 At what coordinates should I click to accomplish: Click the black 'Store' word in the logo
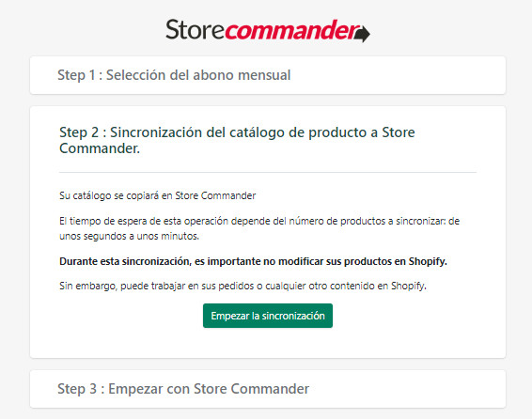(x=195, y=29)
